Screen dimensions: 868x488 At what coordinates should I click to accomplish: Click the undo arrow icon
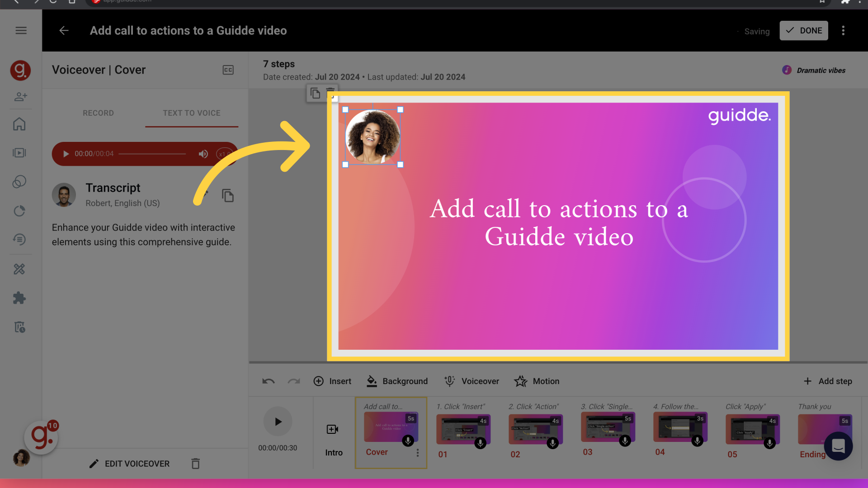[x=268, y=381]
